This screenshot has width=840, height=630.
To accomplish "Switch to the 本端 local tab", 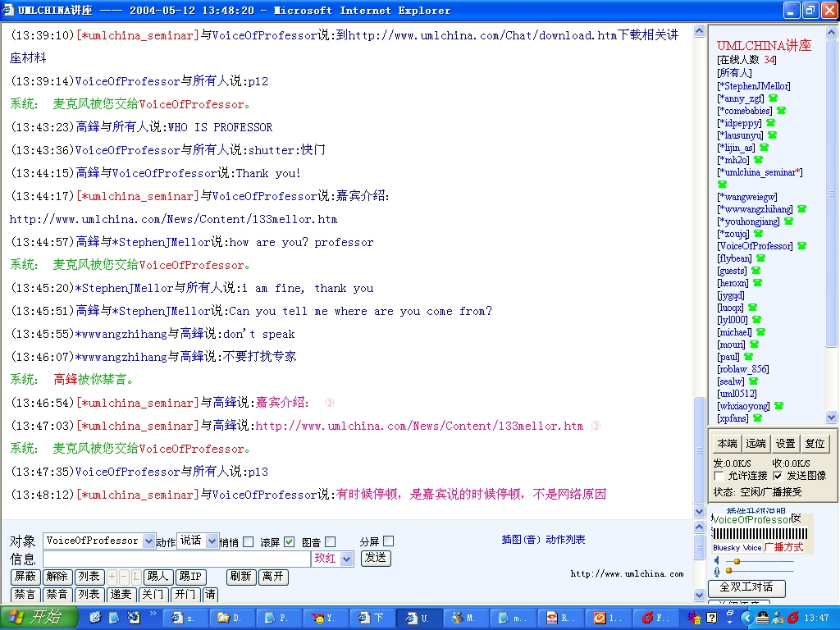I will 727,444.
